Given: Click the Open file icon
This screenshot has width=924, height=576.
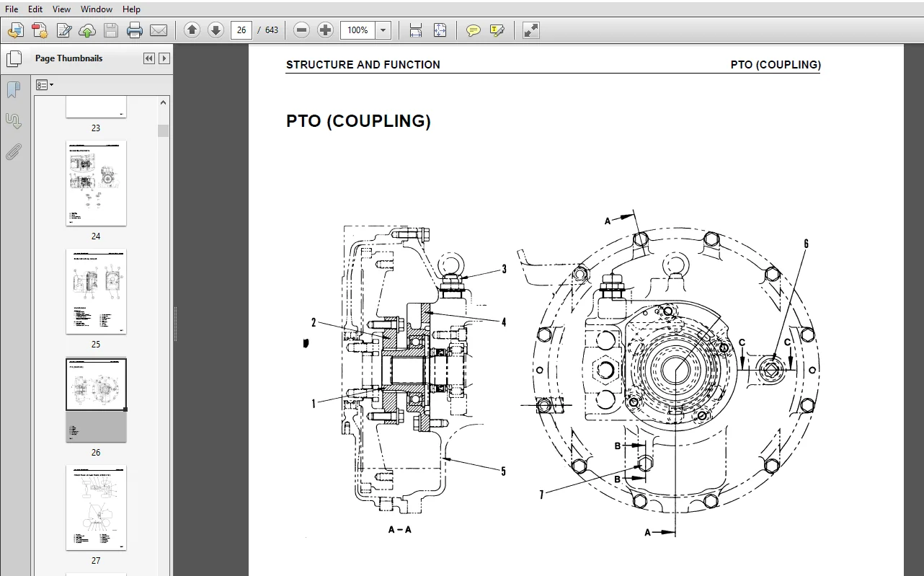Looking at the screenshot, I should (16, 30).
